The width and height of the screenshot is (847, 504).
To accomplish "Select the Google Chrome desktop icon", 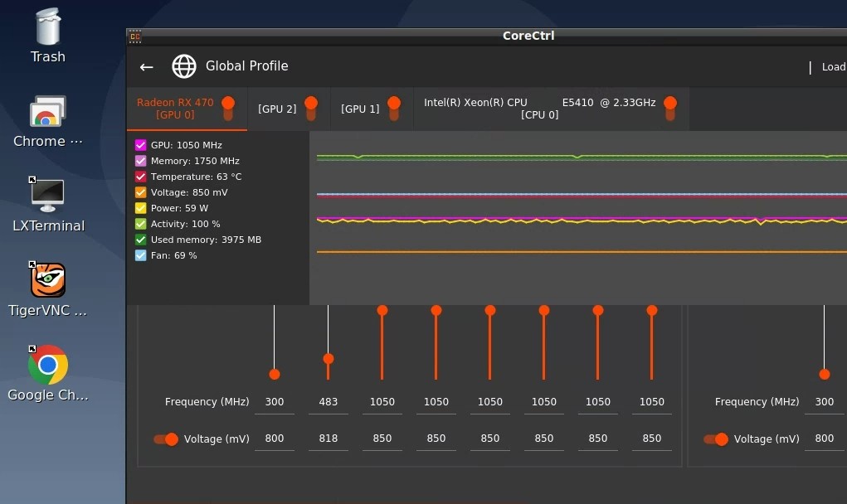I will pyautogui.click(x=48, y=373).
